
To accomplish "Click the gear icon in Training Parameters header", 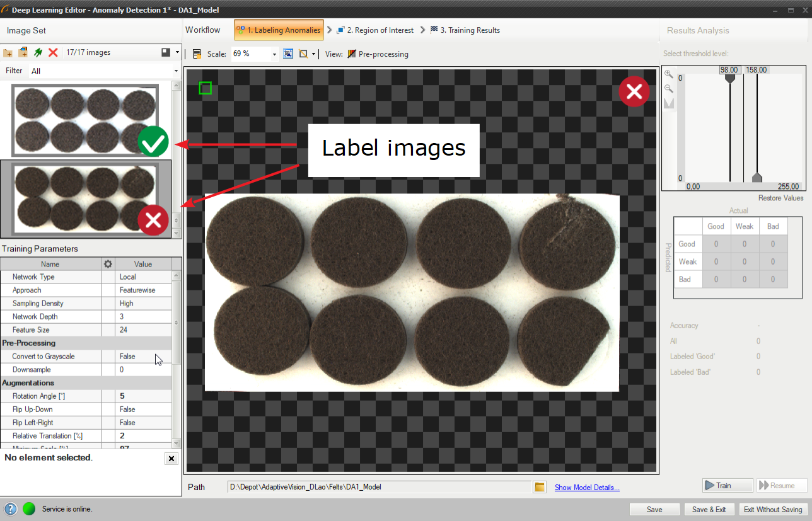I will [108, 264].
